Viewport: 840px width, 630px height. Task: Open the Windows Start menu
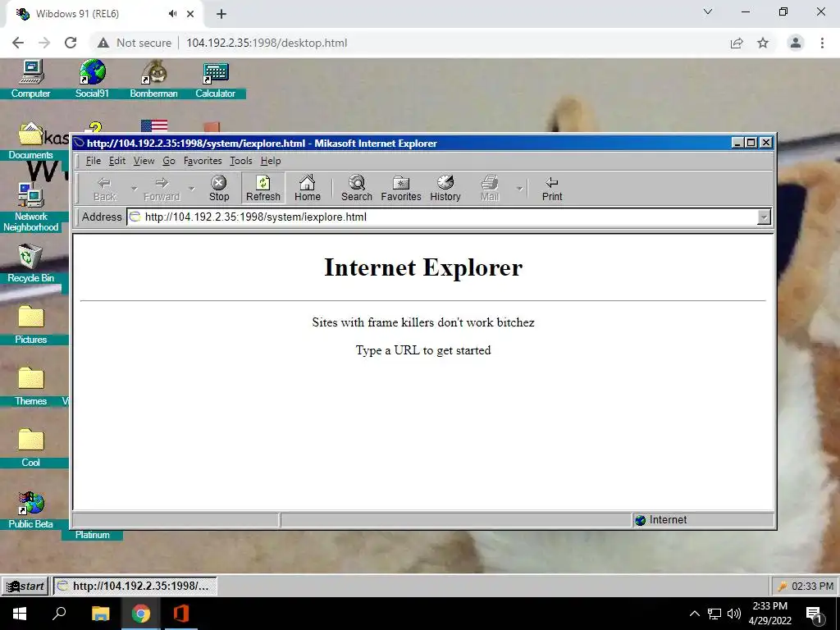20,614
